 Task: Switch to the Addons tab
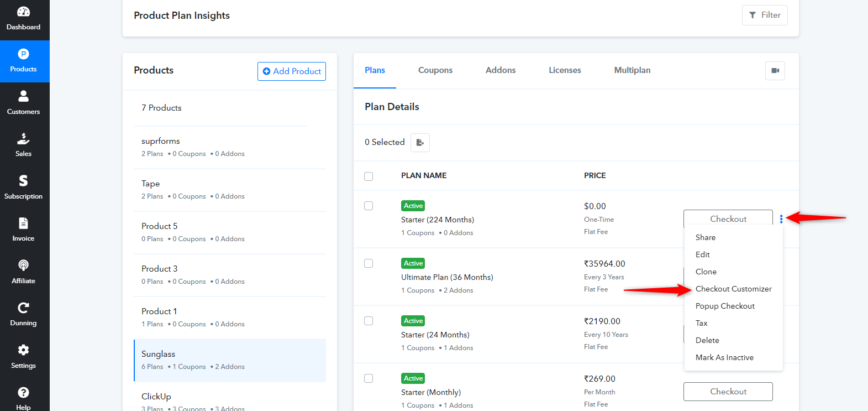(x=501, y=70)
